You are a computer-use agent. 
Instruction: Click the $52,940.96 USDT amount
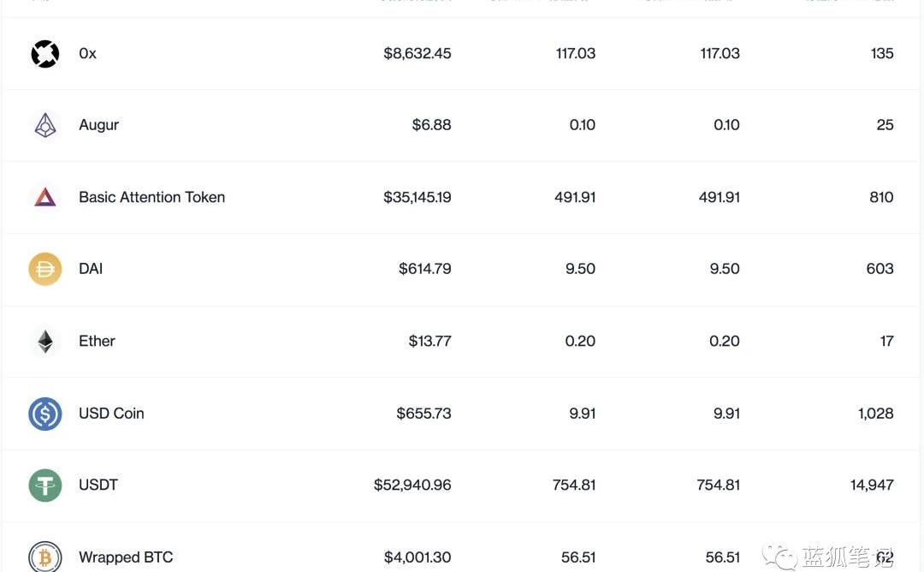point(412,485)
